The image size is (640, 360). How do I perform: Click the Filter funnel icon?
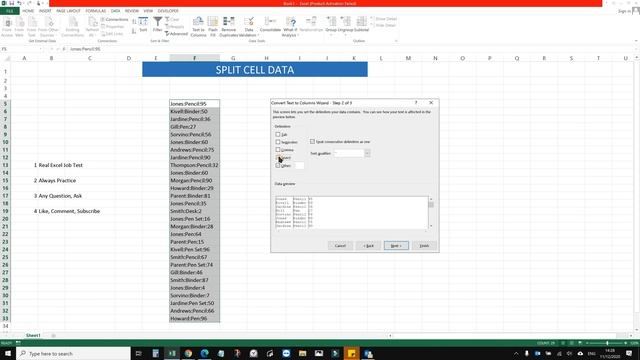tap(158, 24)
